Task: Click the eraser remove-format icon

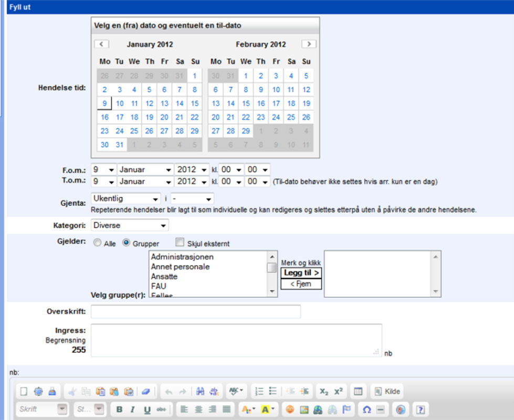Action: (145, 391)
